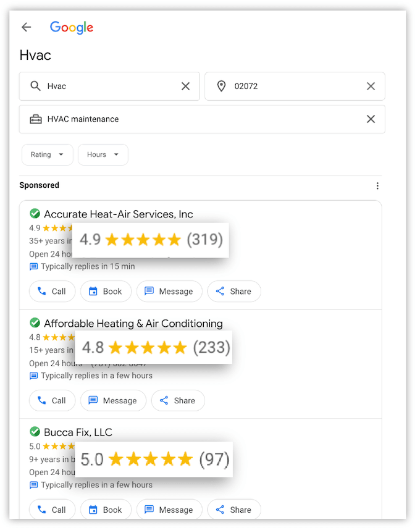Call Bucca Fix, LLC
This screenshot has height=530, width=420.
52,509
